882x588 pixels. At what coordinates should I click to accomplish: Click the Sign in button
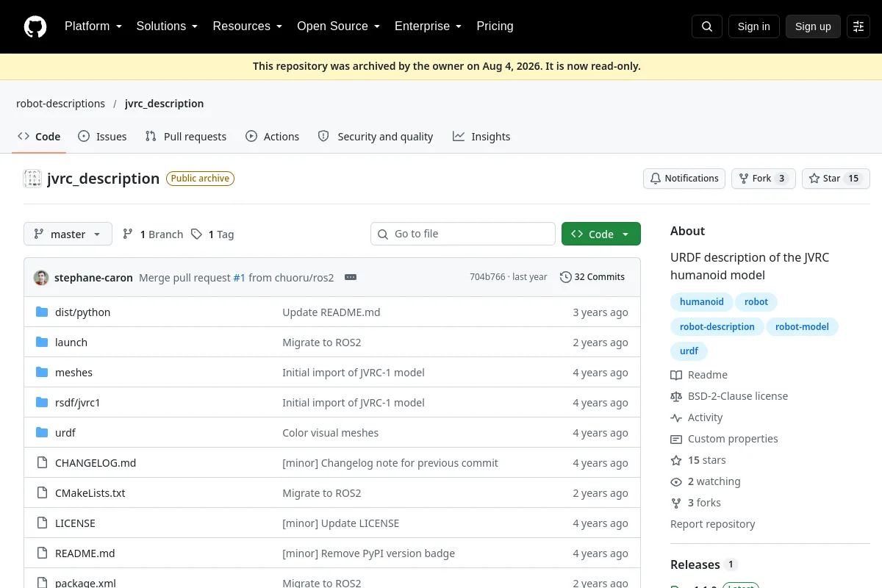point(753,26)
